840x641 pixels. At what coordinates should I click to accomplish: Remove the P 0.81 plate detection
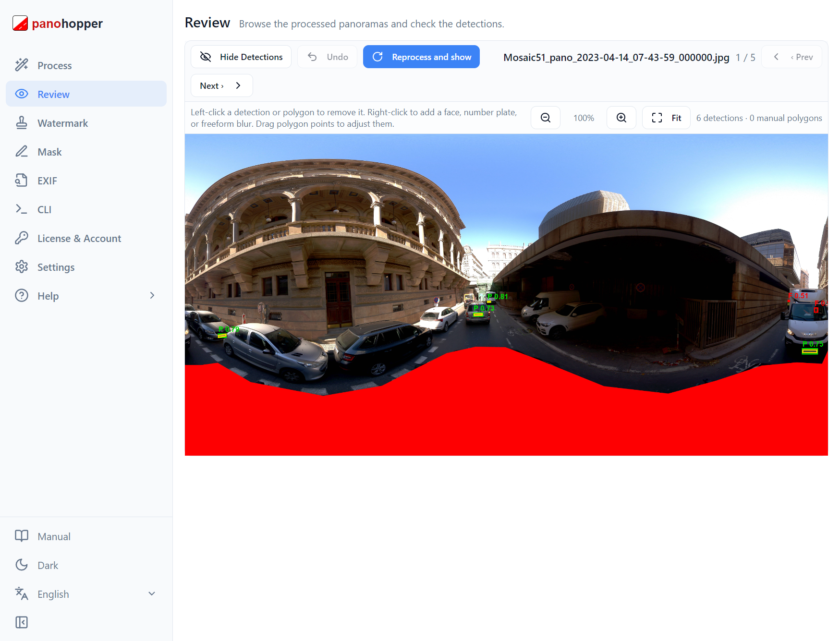coord(489,302)
